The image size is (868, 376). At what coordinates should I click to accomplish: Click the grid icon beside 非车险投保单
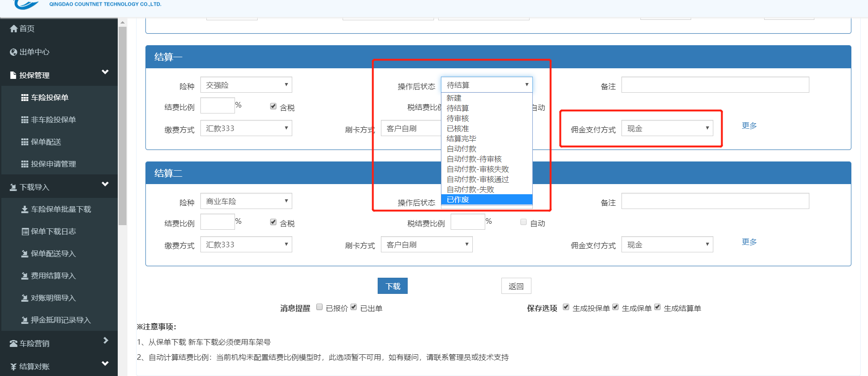point(25,119)
